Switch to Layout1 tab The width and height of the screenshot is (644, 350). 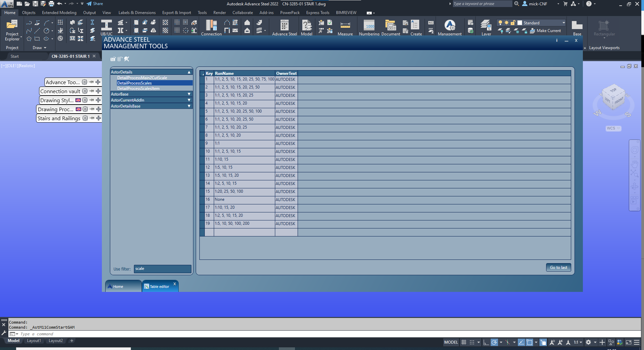click(x=34, y=341)
